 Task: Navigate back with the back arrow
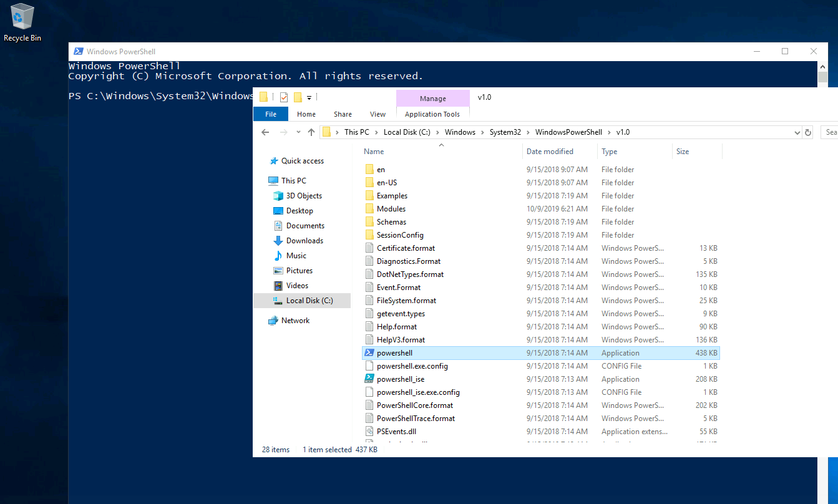tap(265, 132)
